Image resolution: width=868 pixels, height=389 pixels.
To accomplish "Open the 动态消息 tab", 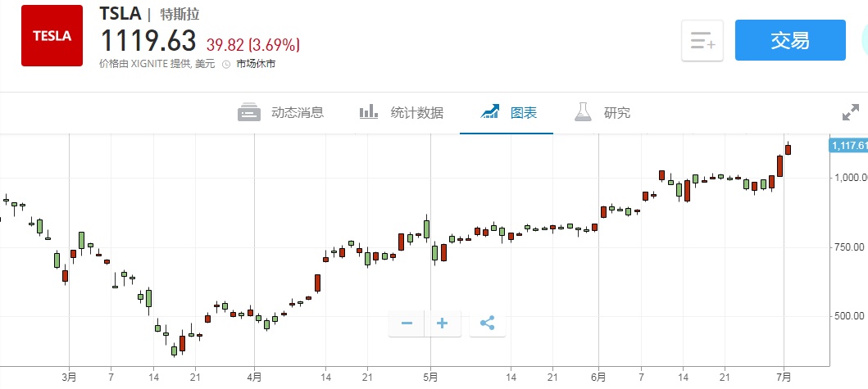I will pyautogui.click(x=298, y=113).
